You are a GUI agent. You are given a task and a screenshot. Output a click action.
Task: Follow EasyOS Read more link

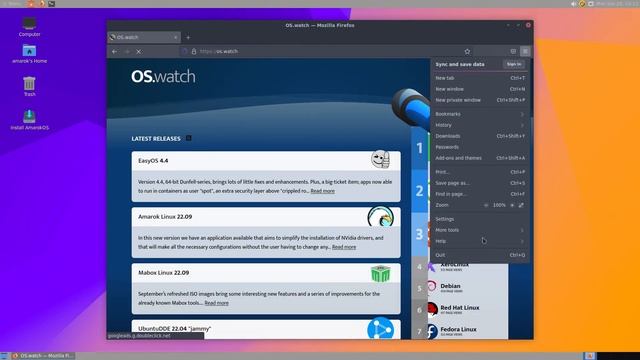point(322,191)
